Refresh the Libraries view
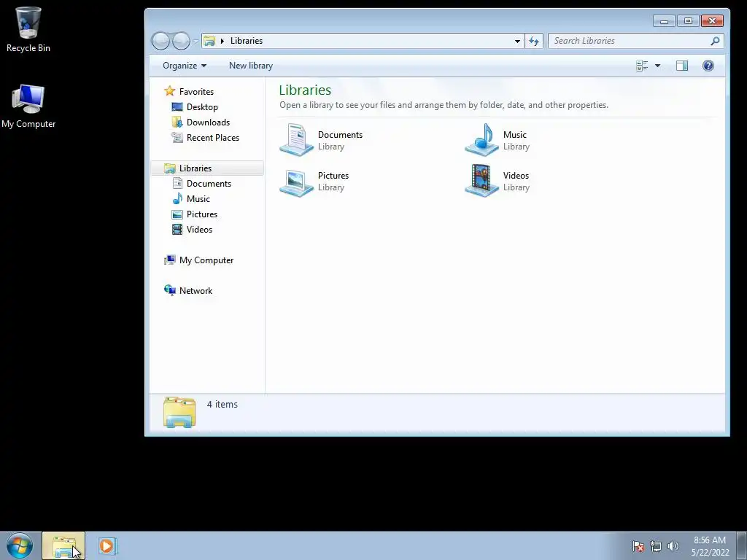 tap(534, 41)
